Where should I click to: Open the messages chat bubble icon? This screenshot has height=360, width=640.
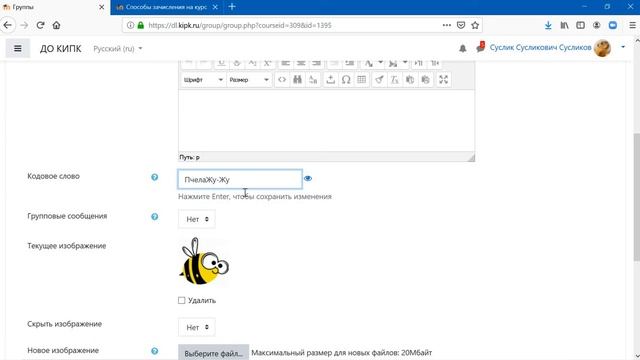point(480,47)
